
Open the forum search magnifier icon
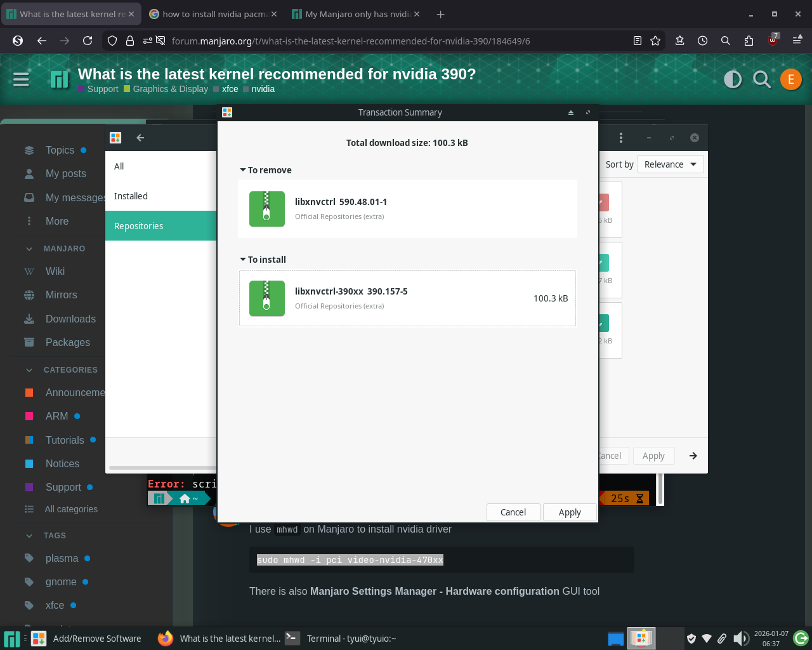pos(761,79)
